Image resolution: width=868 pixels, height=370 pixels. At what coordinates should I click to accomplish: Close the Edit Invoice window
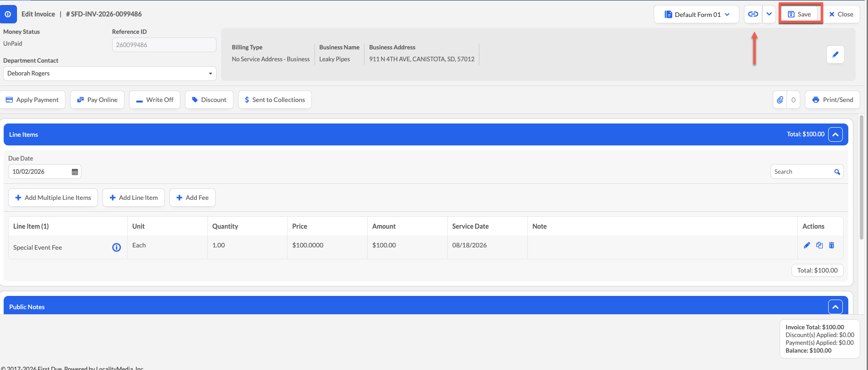[841, 14]
